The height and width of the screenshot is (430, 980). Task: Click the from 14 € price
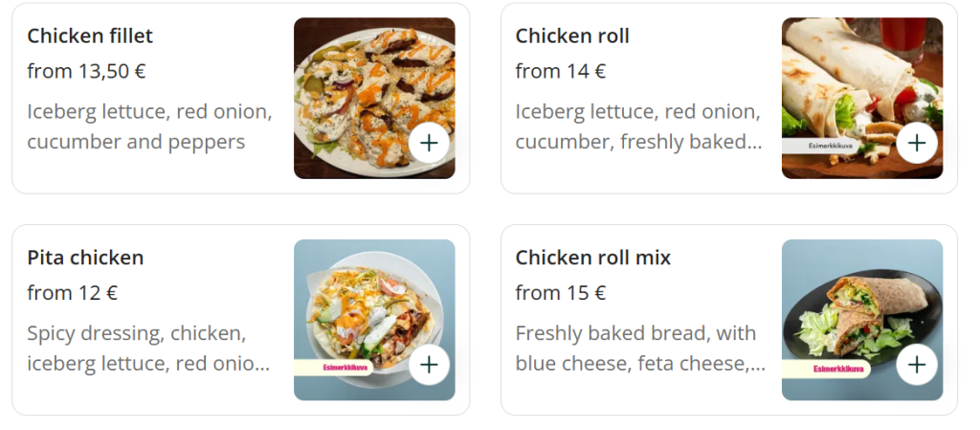pos(561,71)
